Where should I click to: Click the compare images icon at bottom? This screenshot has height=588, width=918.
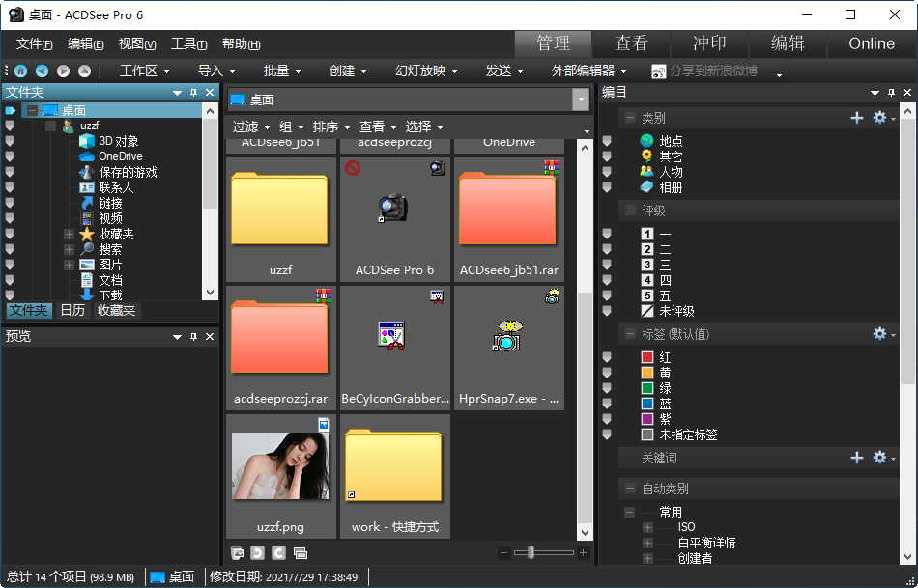tap(301, 553)
